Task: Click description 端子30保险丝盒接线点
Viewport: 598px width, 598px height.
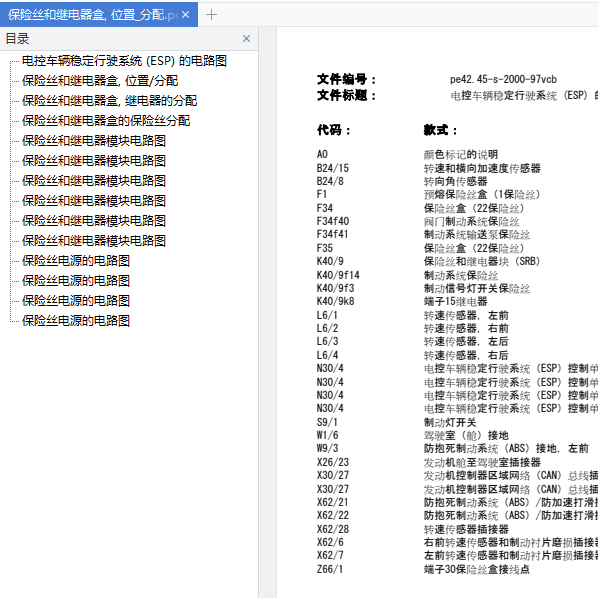Action: 477,569
